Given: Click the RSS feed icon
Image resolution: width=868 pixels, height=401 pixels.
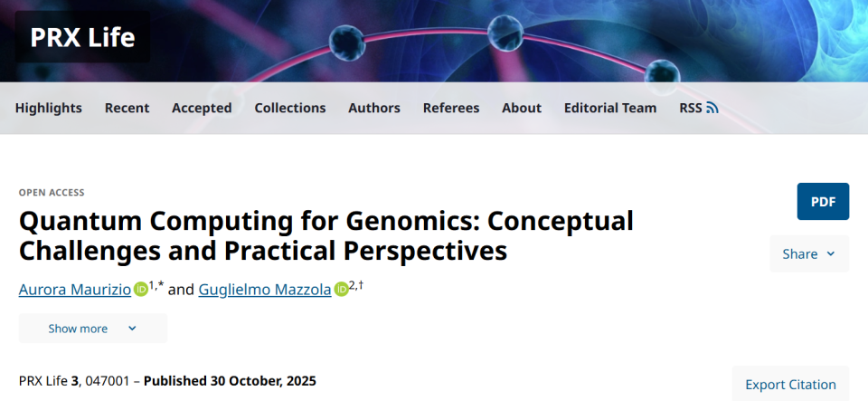Looking at the screenshot, I should [x=712, y=108].
